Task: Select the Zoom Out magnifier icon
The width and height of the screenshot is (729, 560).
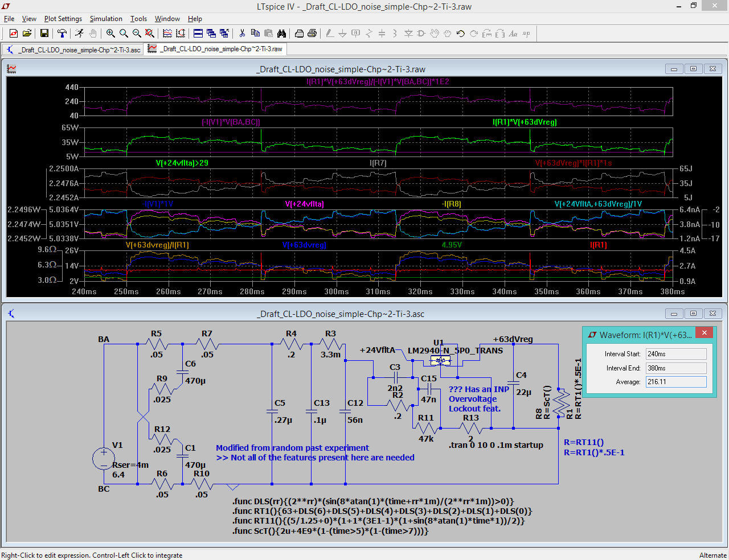Action: pyautogui.click(x=137, y=34)
